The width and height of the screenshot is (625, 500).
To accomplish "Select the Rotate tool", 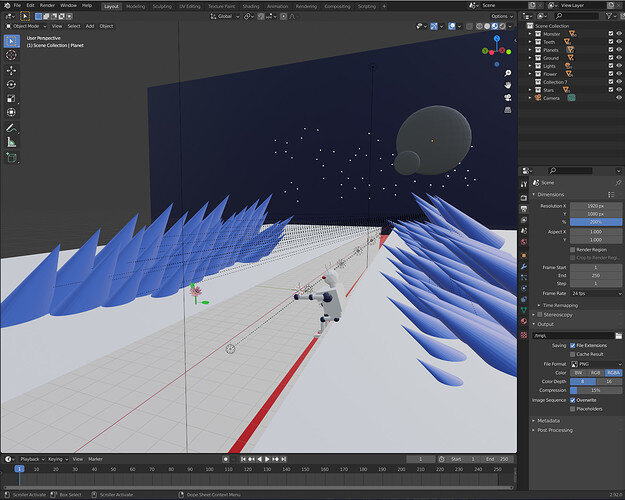I will pos(11,85).
